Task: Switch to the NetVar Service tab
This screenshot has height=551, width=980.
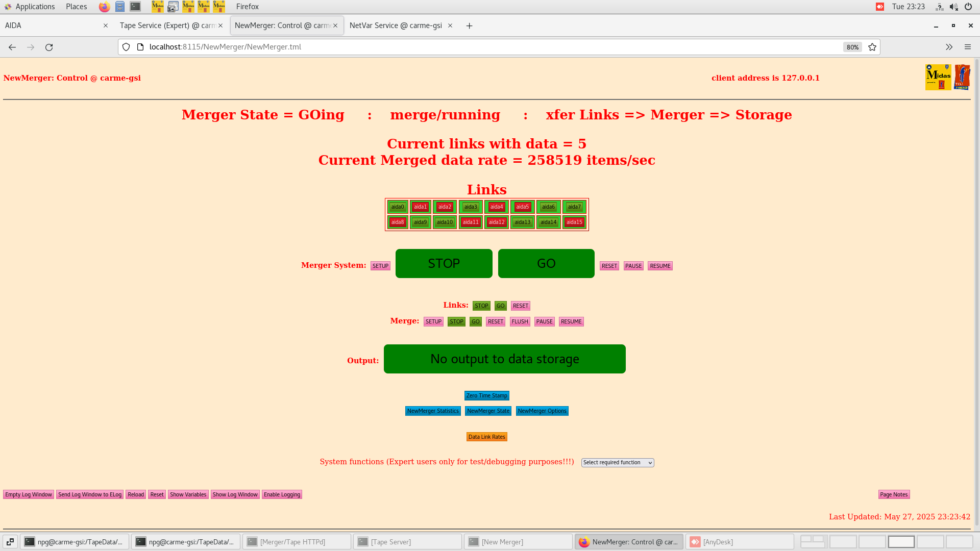Action: click(395, 26)
